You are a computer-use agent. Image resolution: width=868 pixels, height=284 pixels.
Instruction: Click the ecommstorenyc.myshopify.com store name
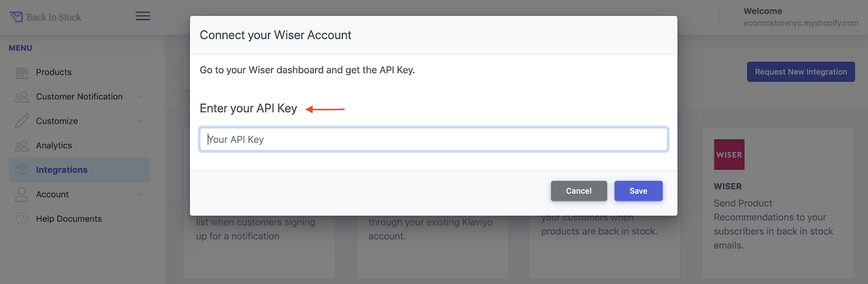(x=801, y=23)
